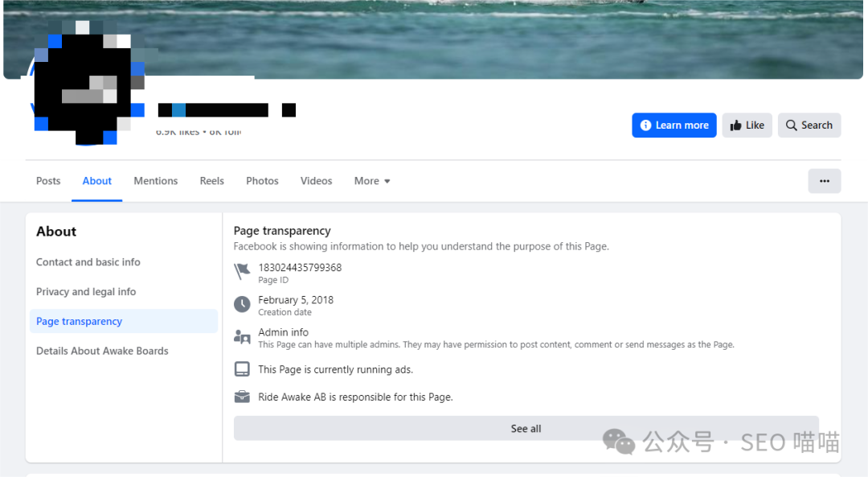Open Privacy and legal info section
The image size is (868, 477).
pos(86,292)
